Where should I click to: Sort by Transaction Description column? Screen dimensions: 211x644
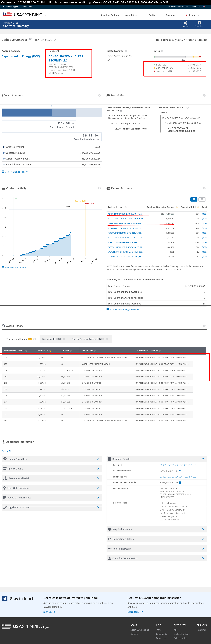[160, 351]
